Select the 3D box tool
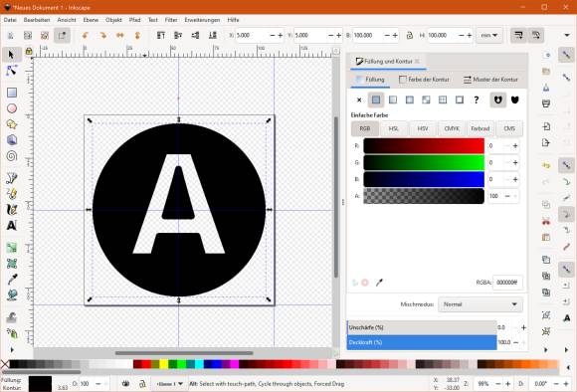 click(x=12, y=140)
